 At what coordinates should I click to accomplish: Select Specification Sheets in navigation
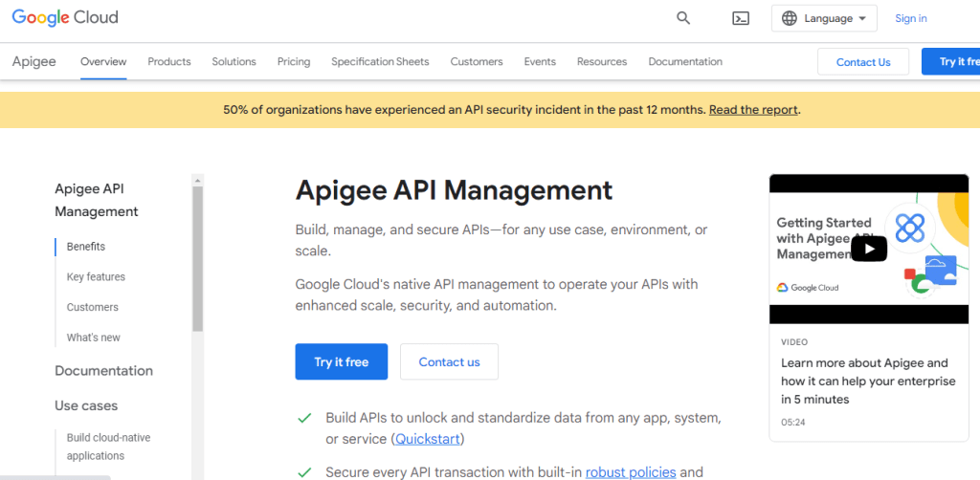(x=380, y=61)
